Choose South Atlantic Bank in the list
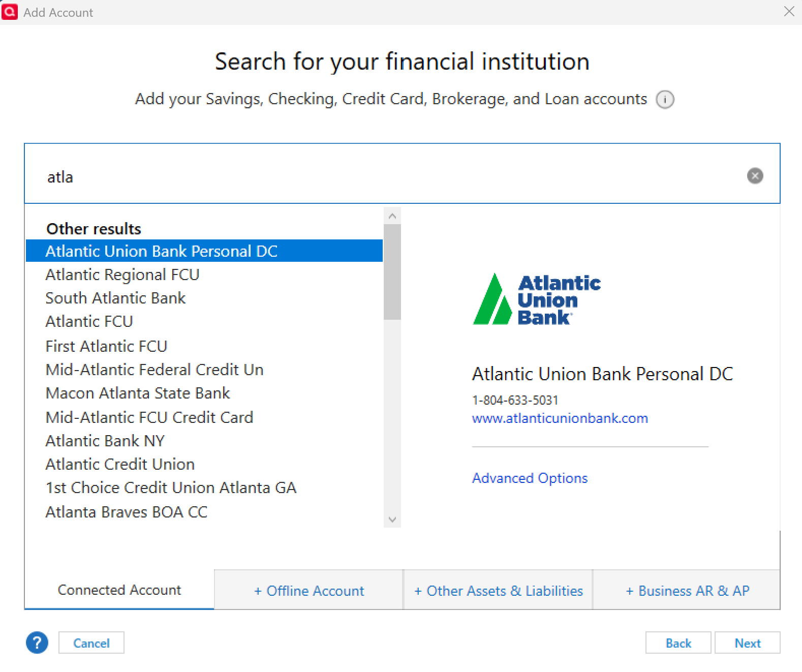 pyautogui.click(x=204, y=298)
